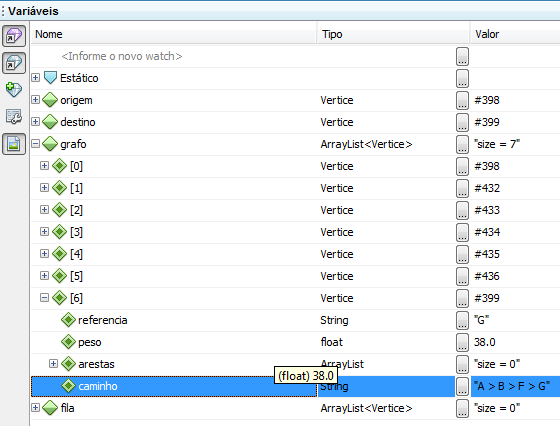Click the new watch icon with green plus
The height and width of the screenshot is (426, 560).
pos(14,89)
